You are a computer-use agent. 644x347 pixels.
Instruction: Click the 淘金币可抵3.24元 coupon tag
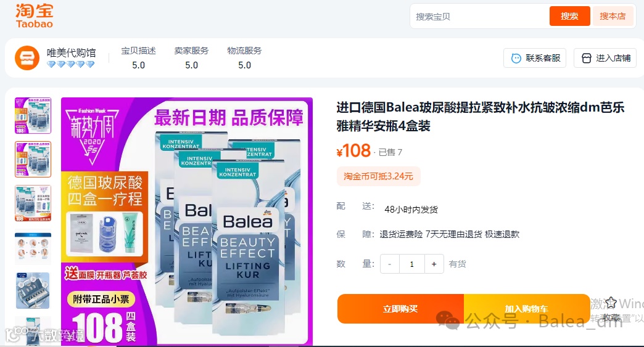[x=378, y=176]
